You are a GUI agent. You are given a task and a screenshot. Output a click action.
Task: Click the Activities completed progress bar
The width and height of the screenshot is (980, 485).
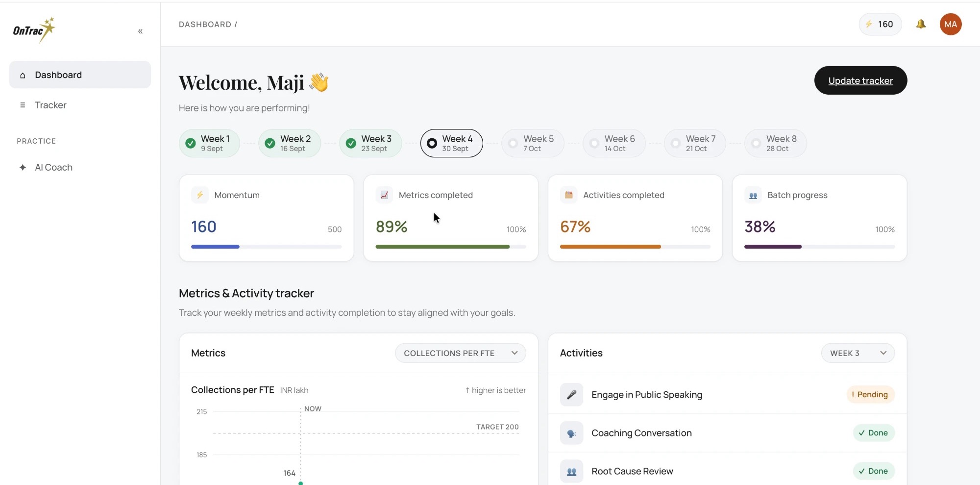[x=635, y=247]
